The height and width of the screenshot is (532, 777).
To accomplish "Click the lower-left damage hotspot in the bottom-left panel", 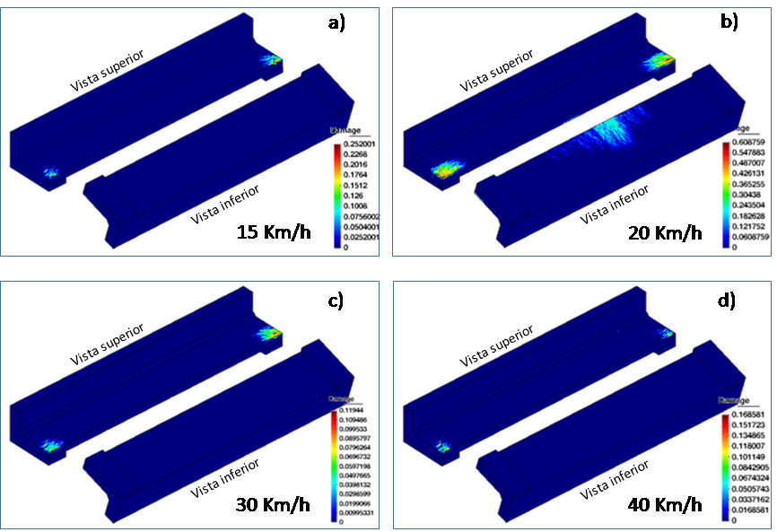I will [51, 444].
